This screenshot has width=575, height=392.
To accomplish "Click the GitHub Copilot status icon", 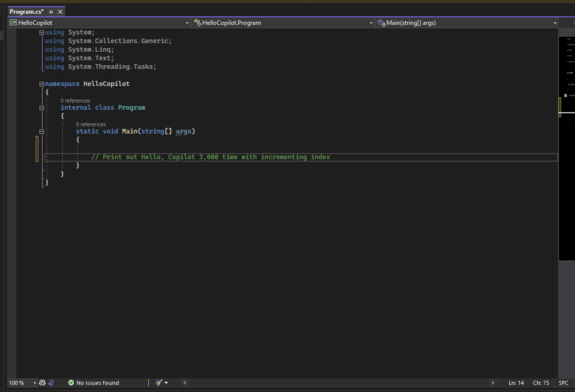I will click(42, 383).
